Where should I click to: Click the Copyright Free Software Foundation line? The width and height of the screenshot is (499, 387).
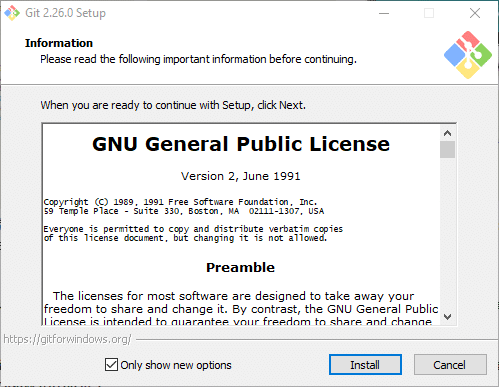coord(180,202)
